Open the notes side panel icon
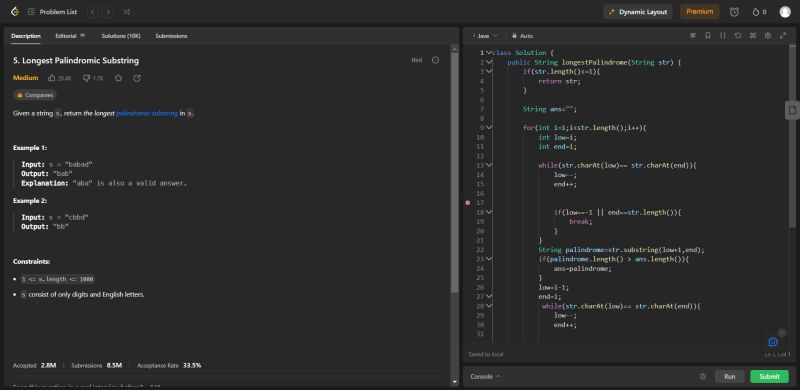Image resolution: width=800 pixels, height=390 pixels. pyautogui.click(x=792, y=110)
